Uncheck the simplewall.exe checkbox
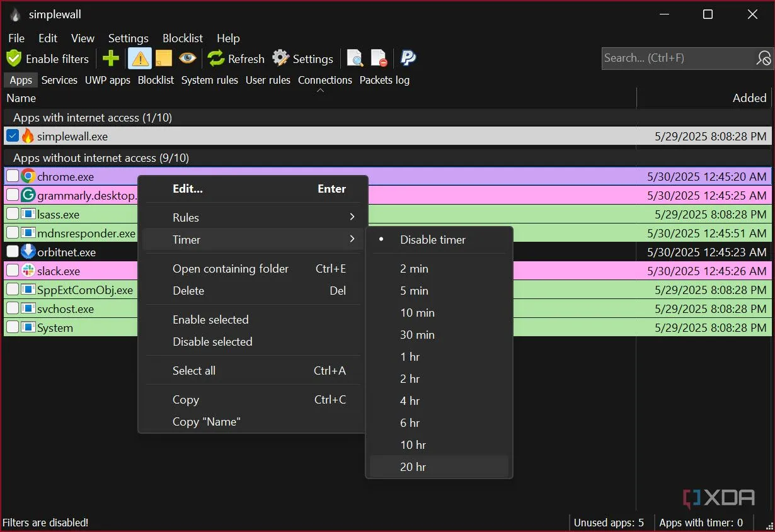The height and width of the screenshot is (532, 775). pyautogui.click(x=13, y=136)
